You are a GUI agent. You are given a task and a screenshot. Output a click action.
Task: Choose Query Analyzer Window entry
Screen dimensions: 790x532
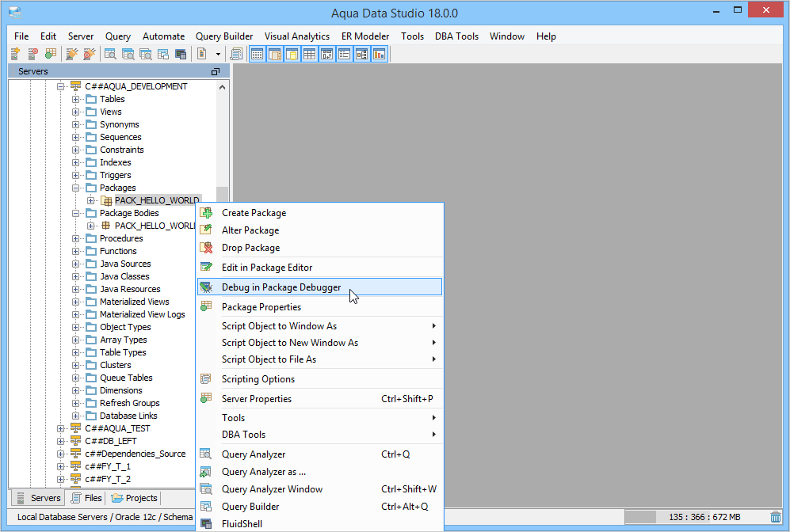pyautogui.click(x=320, y=488)
